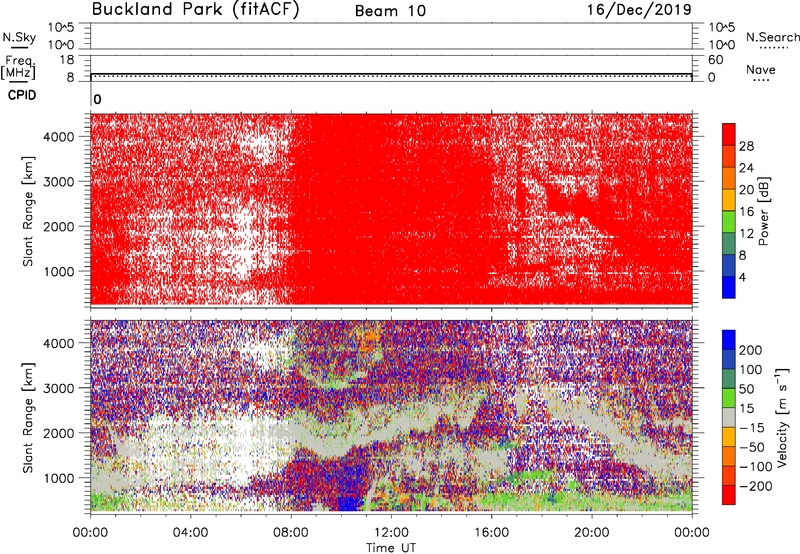Click the 'Buckland Park (fitACF)' plot title
This screenshot has width=800, height=554.
[x=195, y=10]
